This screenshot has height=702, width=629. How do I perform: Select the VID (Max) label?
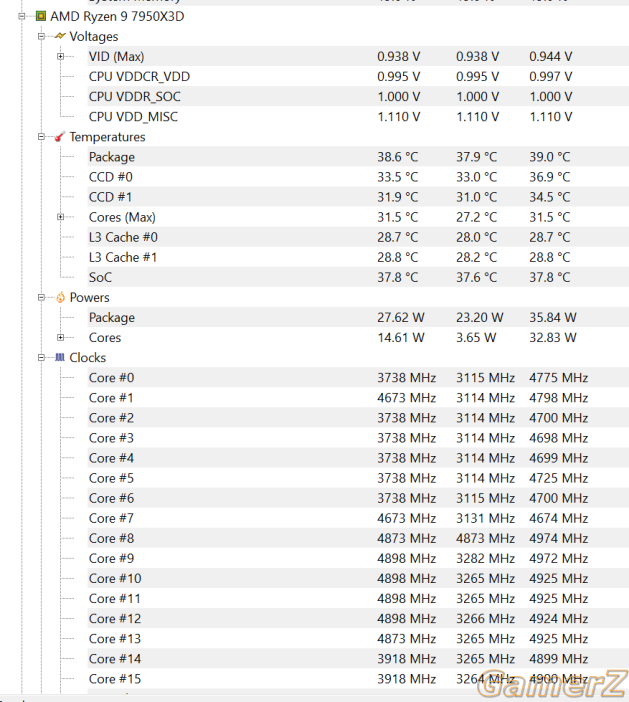click(x=116, y=56)
